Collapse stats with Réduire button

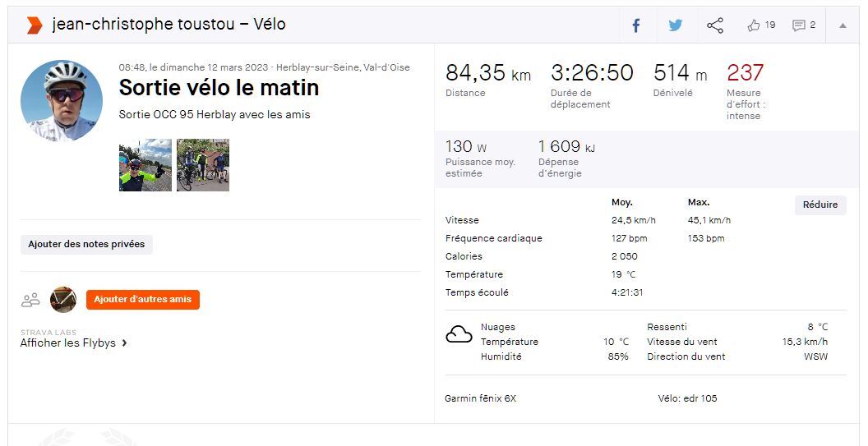(820, 205)
